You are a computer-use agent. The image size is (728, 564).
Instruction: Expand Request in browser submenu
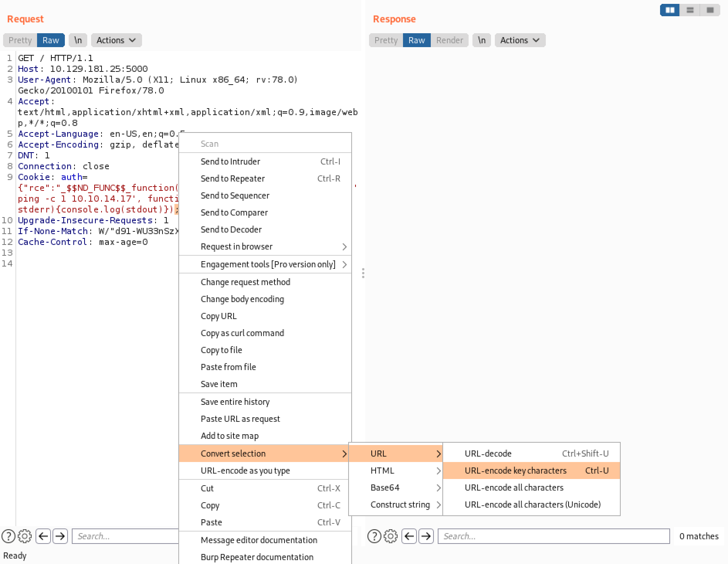coord(265,246)
